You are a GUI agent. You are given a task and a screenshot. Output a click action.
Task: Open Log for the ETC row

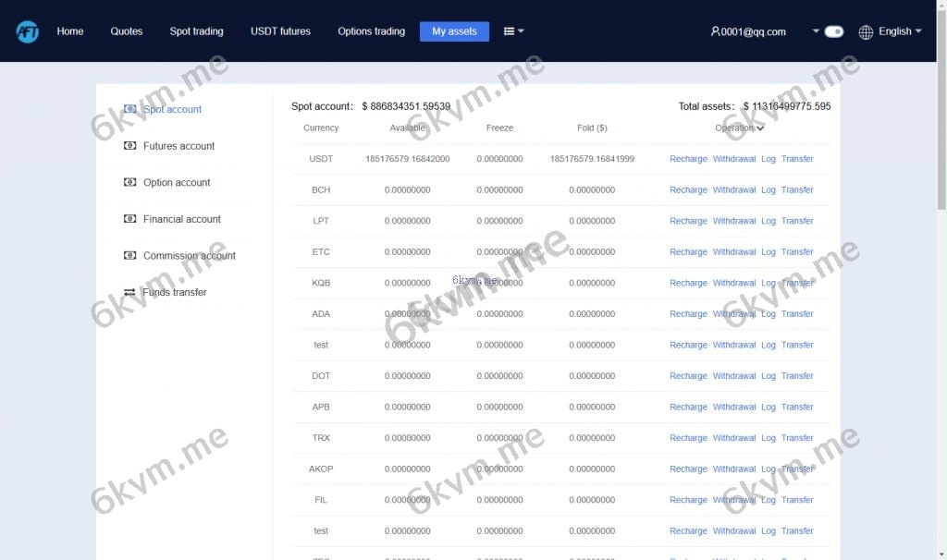click(768, 252)
